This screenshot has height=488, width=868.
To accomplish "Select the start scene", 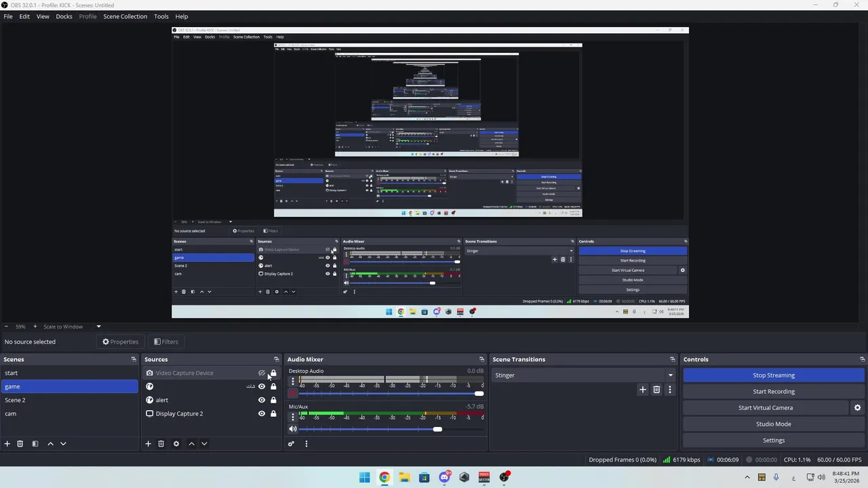I will [x=70, y=373].
